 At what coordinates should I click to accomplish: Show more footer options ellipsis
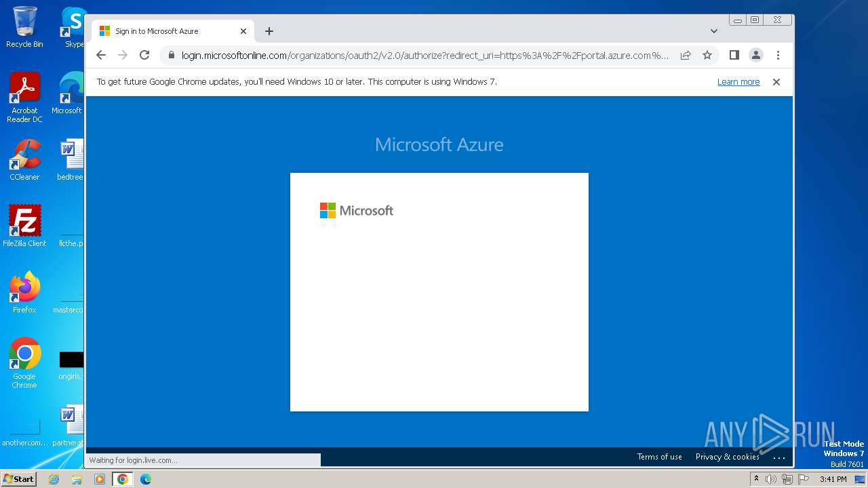point(779,457)
